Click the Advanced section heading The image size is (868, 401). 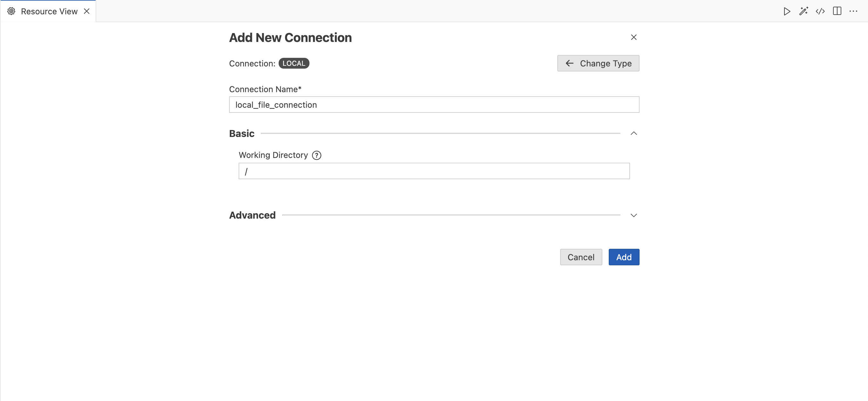pos(252,215)
